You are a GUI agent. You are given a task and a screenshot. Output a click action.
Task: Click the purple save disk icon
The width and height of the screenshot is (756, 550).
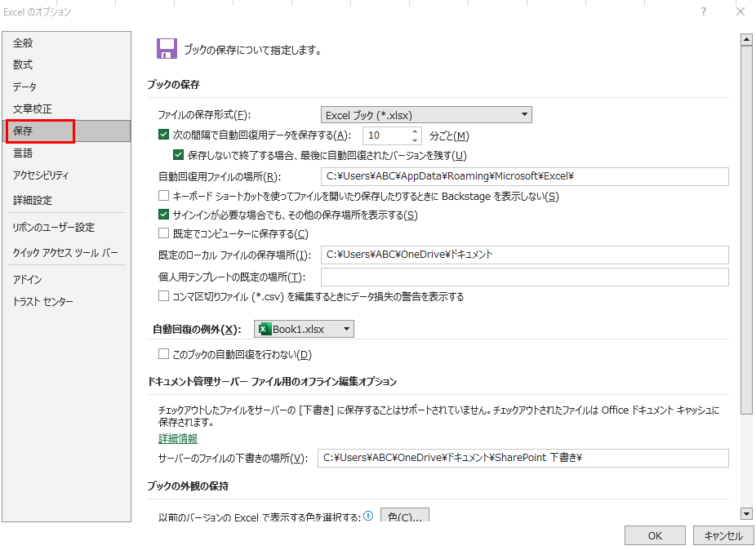coord(167,49)
